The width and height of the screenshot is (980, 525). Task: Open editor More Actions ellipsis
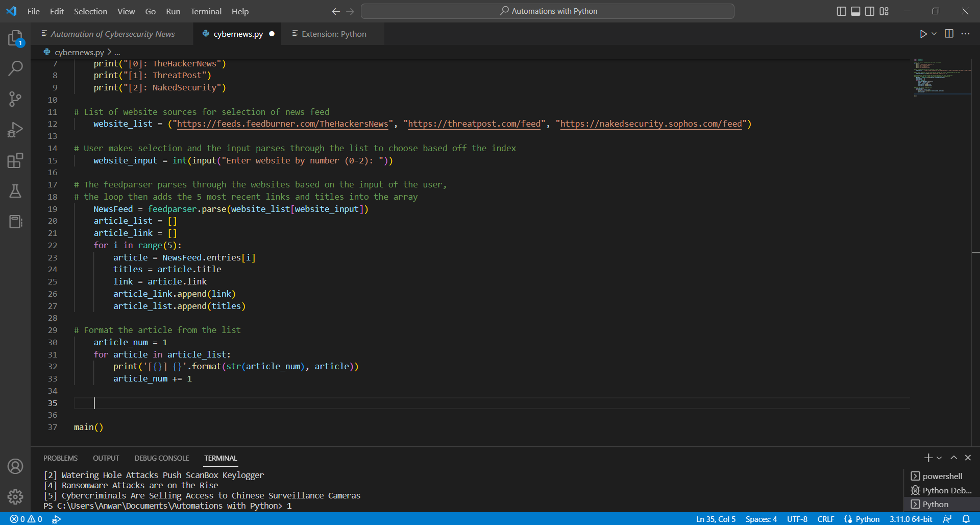tap(965, 34)
